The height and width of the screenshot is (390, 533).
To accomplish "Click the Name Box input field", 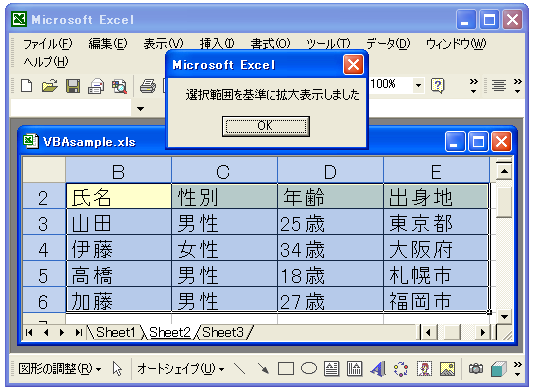I will (71, 108).
